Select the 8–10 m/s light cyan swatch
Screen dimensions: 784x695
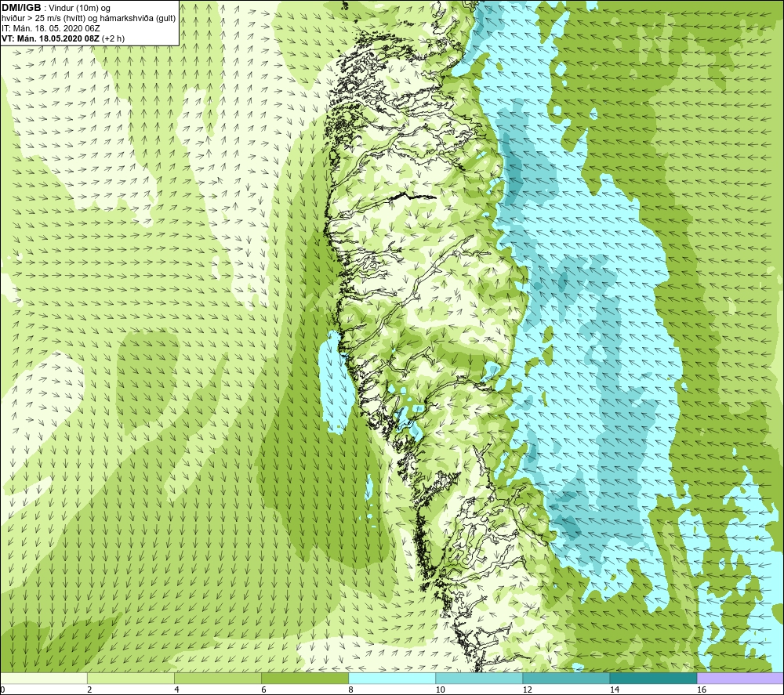pos(391,678)
